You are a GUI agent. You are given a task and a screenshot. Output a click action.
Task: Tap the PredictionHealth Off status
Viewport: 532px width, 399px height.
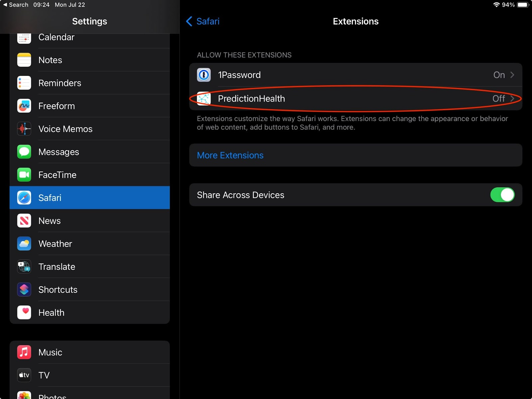point(499,98)
